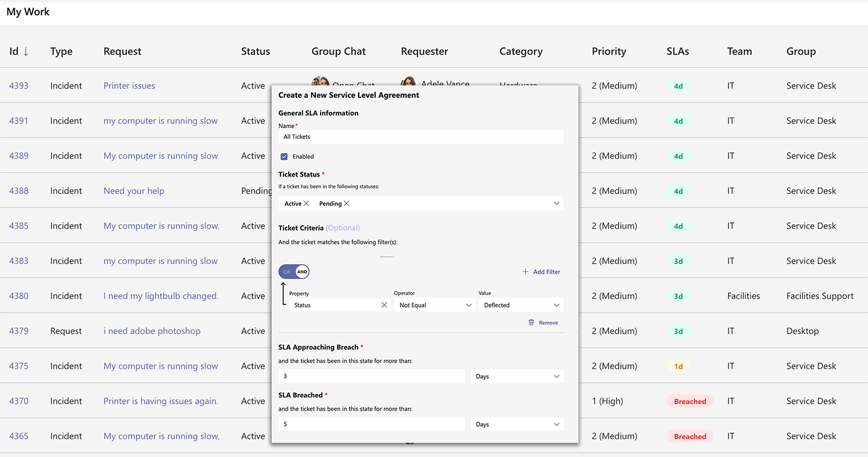868x457 pixels.
Task: Sort by Id column arrow
Action: click(25, 52)
